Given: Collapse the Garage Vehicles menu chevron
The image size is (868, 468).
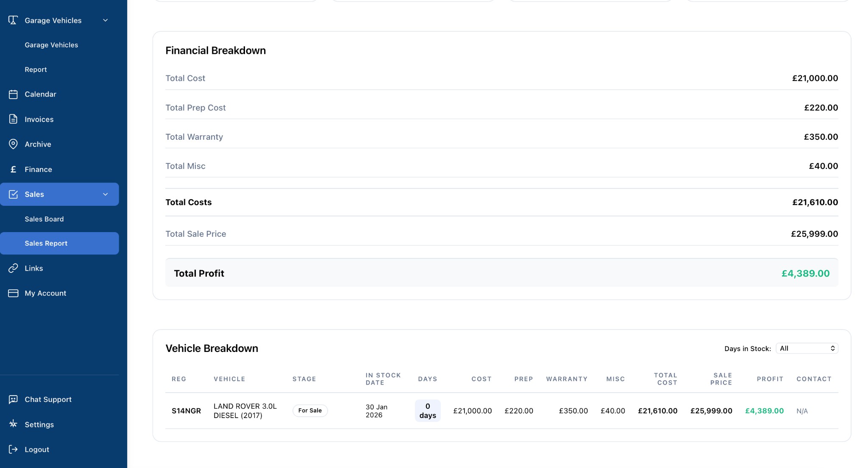Looking at the screenshot, I should (x=106, y=20).
